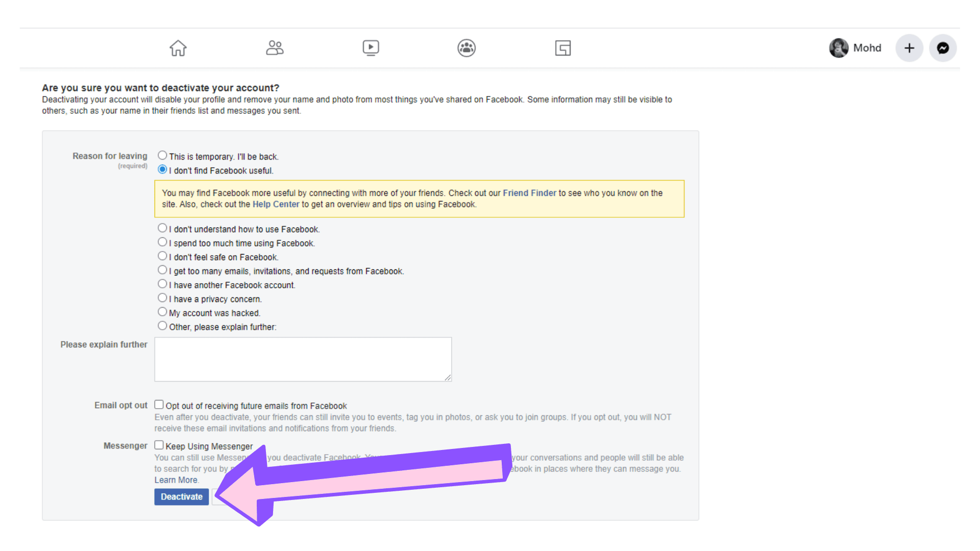
Task: Open the Mohd profile name
Action: pos(867,48)
